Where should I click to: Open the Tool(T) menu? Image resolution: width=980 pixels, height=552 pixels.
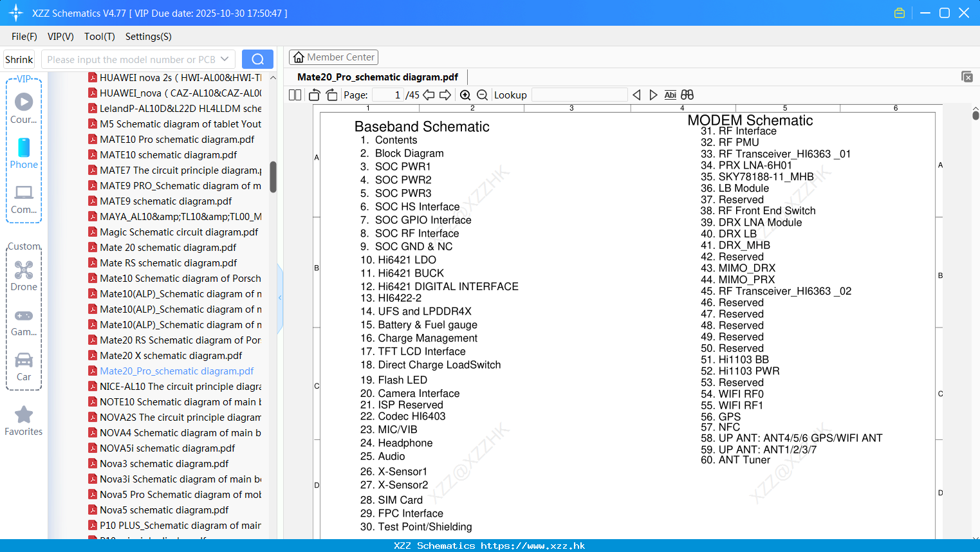tap(100, 37)
